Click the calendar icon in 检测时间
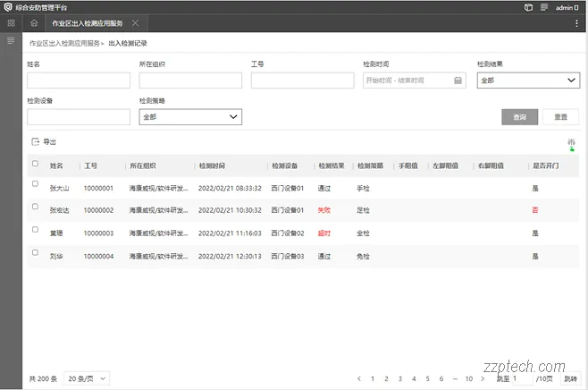Viewport: 588px width, 390px height. pos(458,81)
